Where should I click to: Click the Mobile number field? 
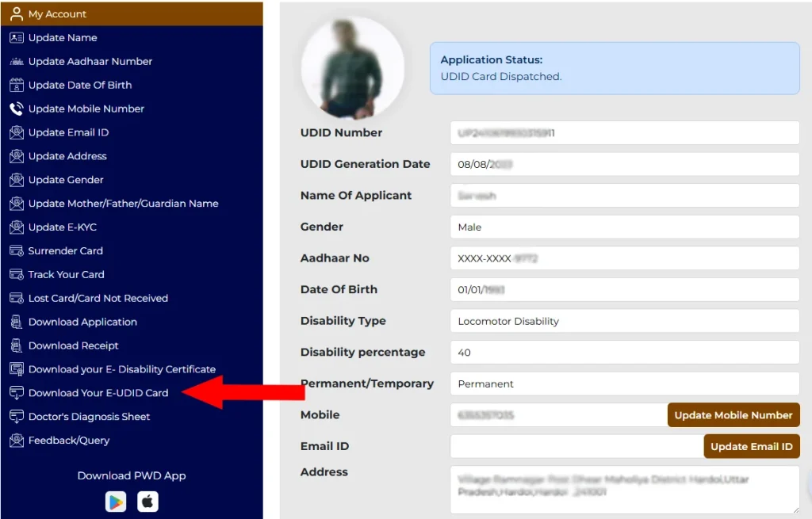click(x=559, y=415)
